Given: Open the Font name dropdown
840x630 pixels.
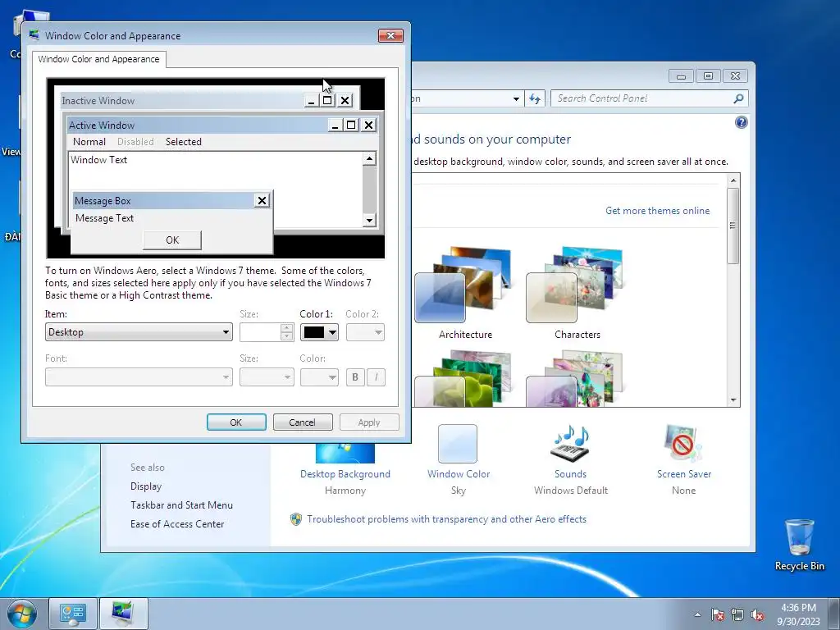Looking at the screenshot, I should [x=139, y=377].
